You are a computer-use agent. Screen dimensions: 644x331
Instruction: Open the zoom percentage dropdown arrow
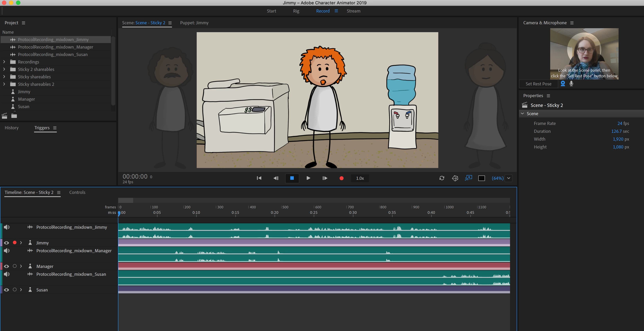pyautogui.click(x=508, y=178)
